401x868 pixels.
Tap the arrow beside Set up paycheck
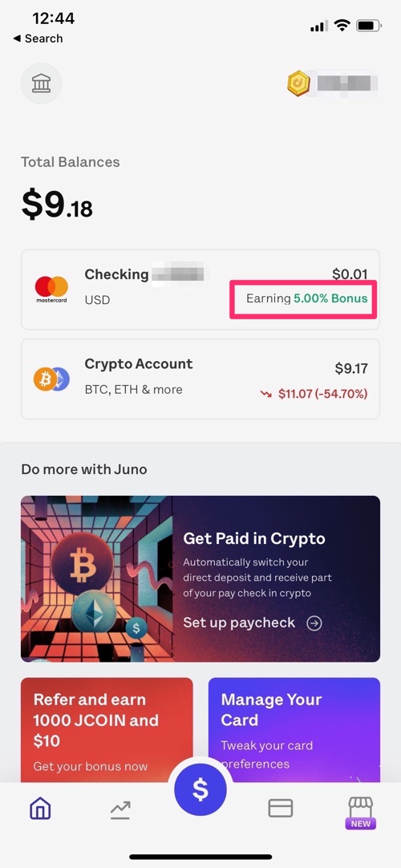(314, 623)
